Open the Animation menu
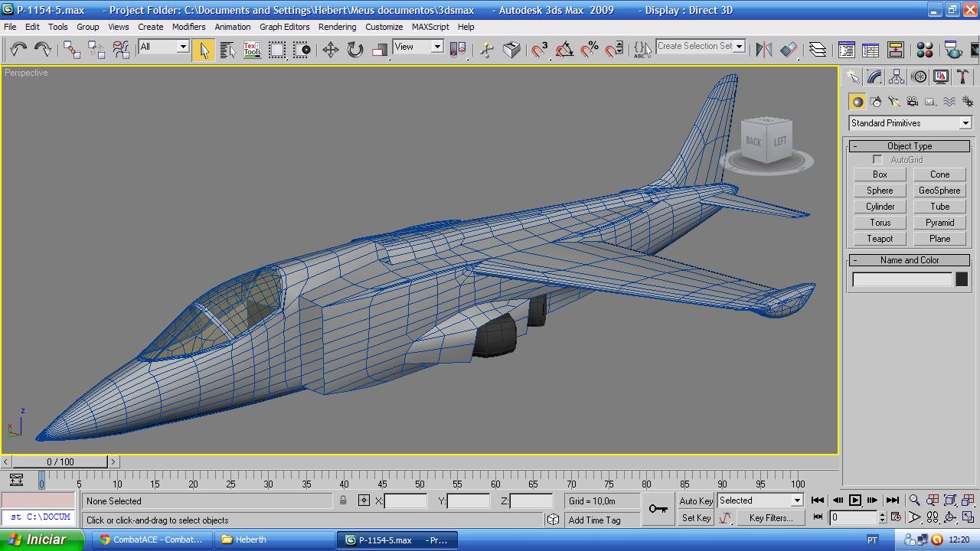Screen dimensions: 980x551 pos(233,27)
